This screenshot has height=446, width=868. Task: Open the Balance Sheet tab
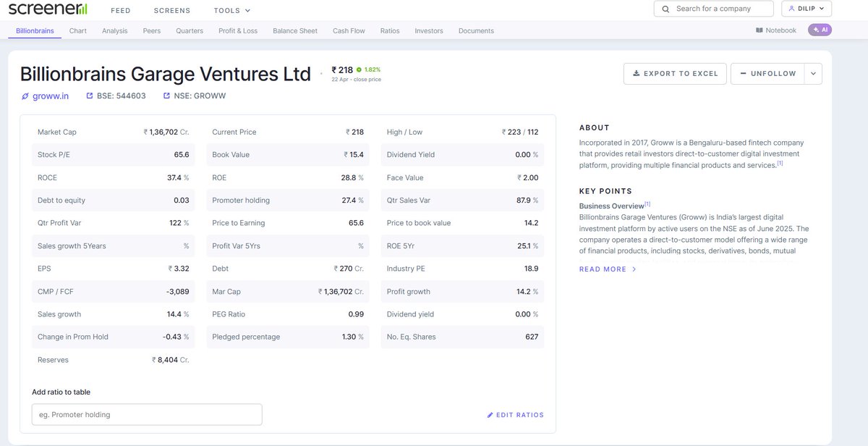click(x=295, y=31)
